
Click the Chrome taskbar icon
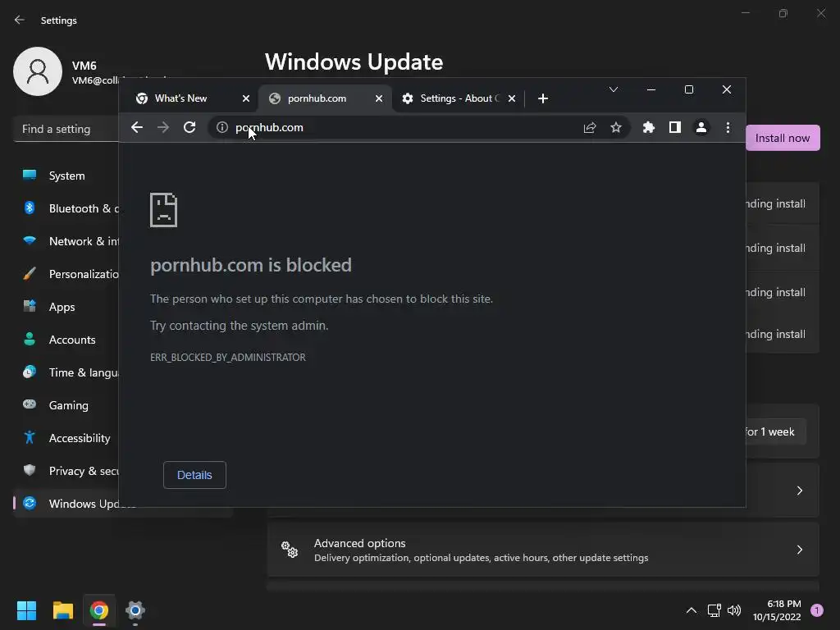coord(99,610)
